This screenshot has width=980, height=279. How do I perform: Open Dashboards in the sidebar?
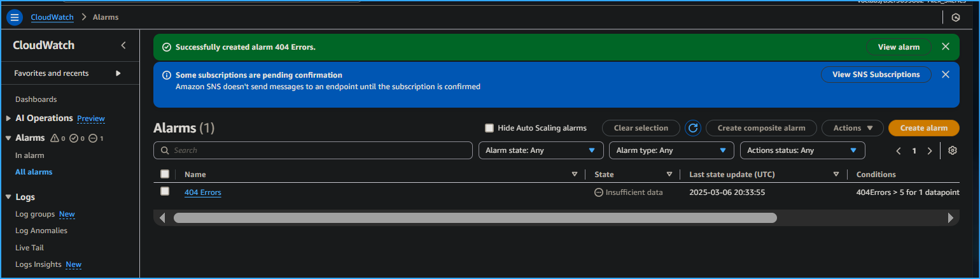click(36, 99)
